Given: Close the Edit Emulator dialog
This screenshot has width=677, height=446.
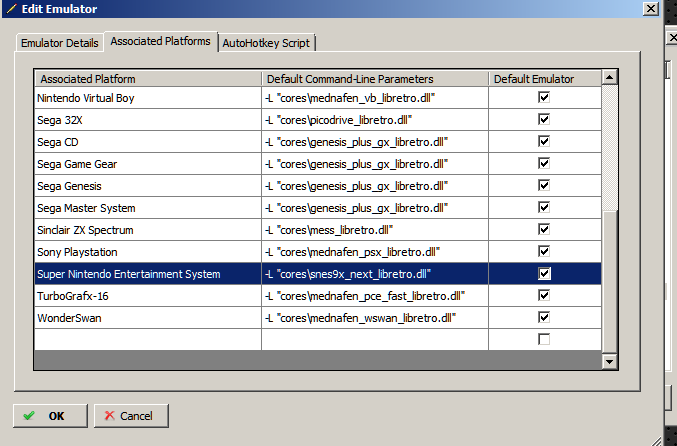Looking at the screenshot, I should (x=650, y=8).
